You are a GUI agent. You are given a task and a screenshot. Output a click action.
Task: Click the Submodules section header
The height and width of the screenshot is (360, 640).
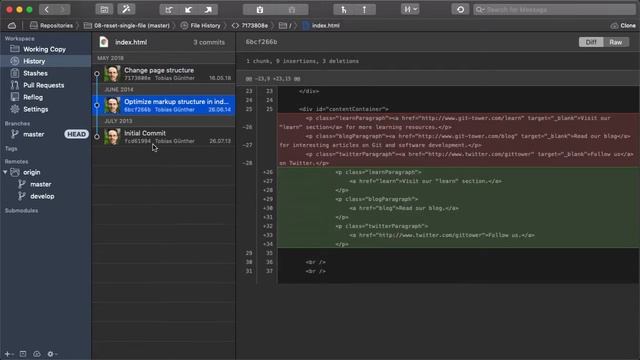(x=22, y=211)
